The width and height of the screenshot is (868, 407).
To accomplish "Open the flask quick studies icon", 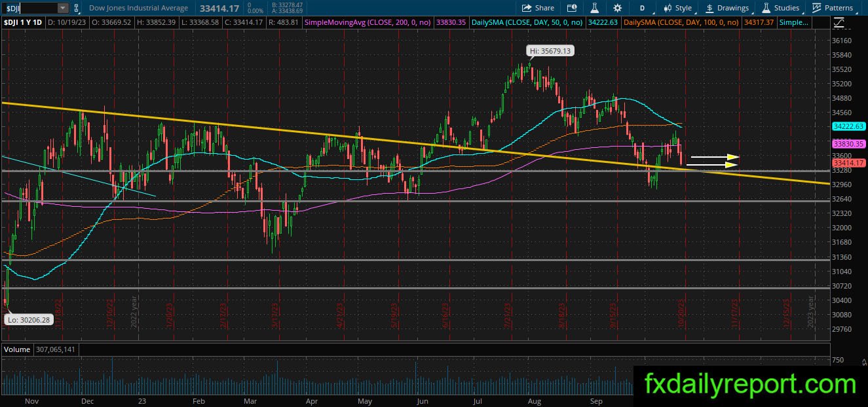I will (595, 8).
